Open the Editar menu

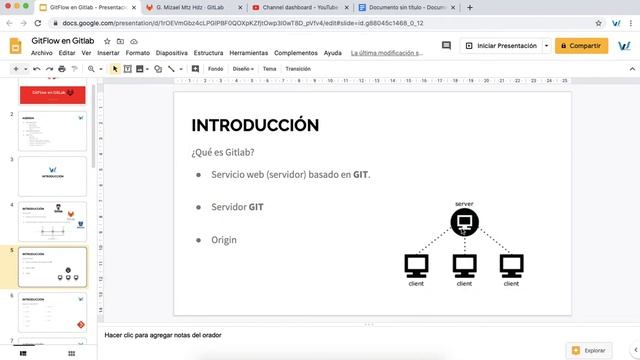pyautogui.click(x=67, y=53)
